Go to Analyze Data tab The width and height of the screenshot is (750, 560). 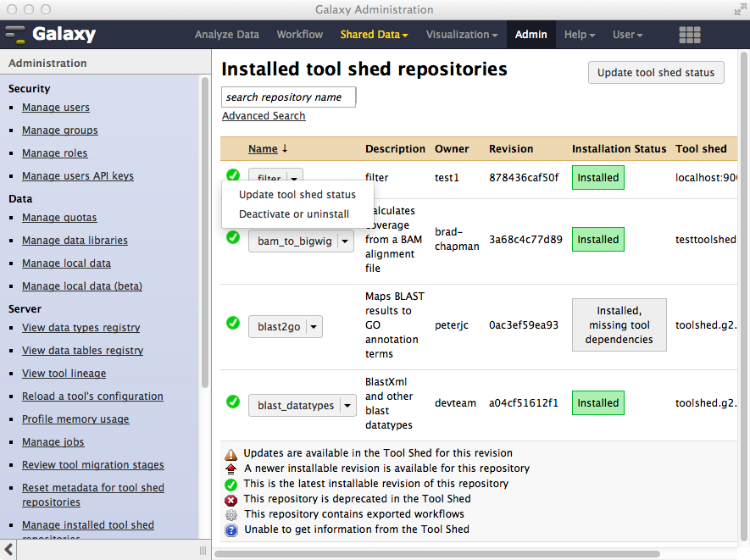coord(227,35)
